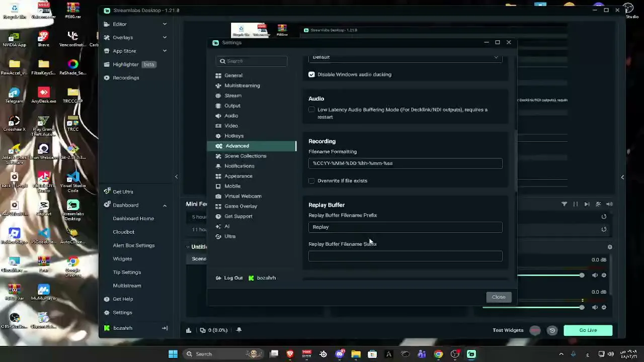The height and width of the screenshot is (362, 644).
Task: Select the Mobile settings icon
Action: pyautogui.click(x=218, y=186)
